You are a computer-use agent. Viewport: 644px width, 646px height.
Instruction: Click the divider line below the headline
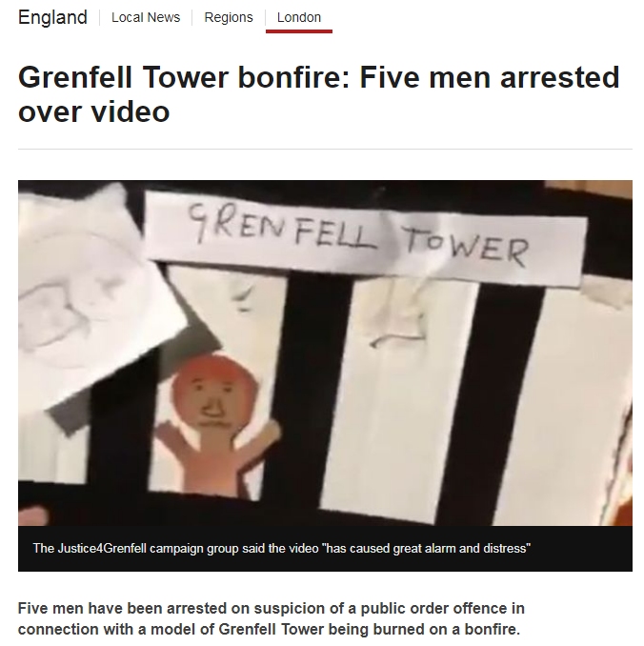coord(325,149)
